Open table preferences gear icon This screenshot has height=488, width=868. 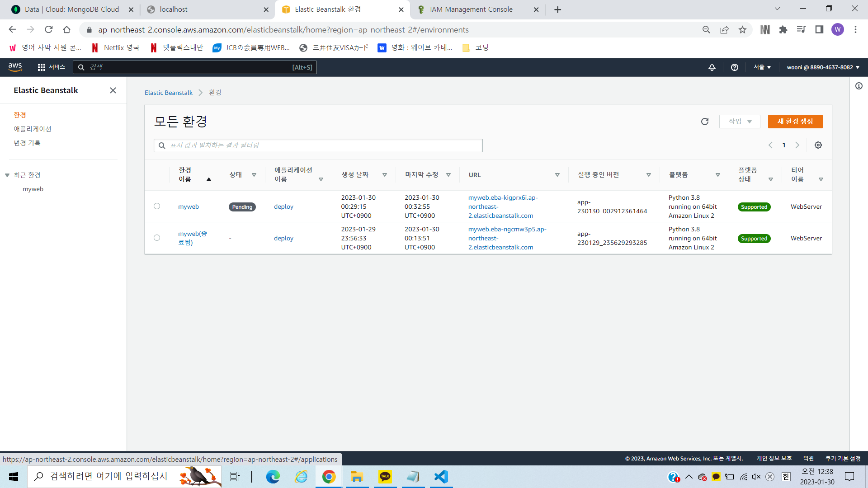point(818,145)
